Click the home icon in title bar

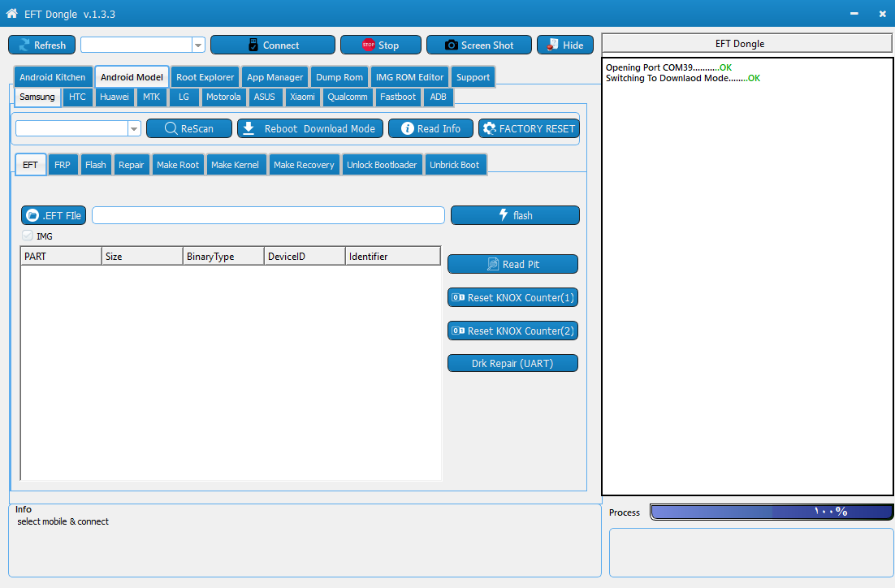click(x=11, y=13)
